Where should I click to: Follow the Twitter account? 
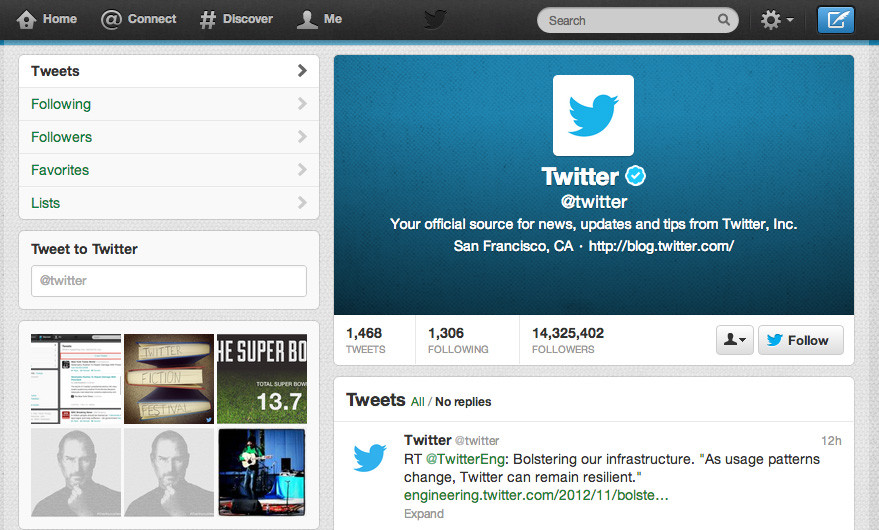tap(800, 340)
